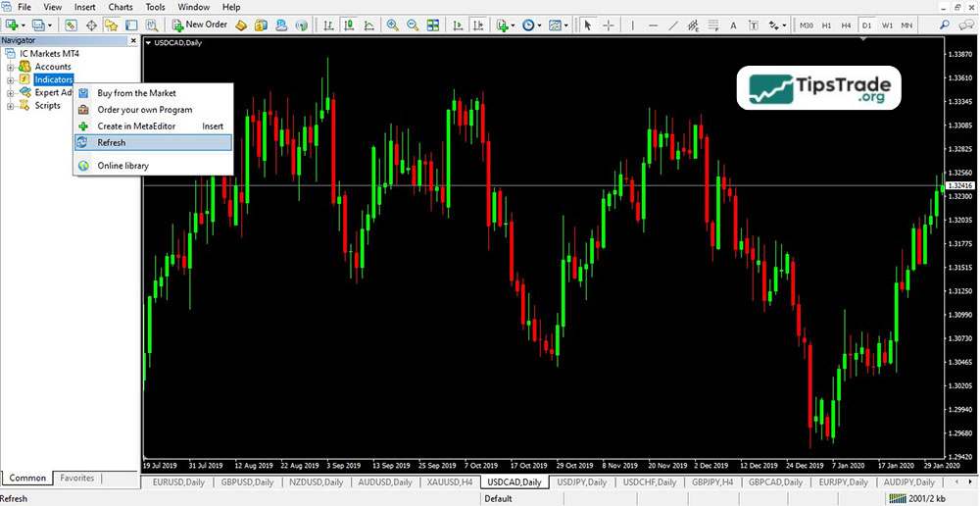
Task: Choose Refresh in the context menu
Action: coord(112,143)
